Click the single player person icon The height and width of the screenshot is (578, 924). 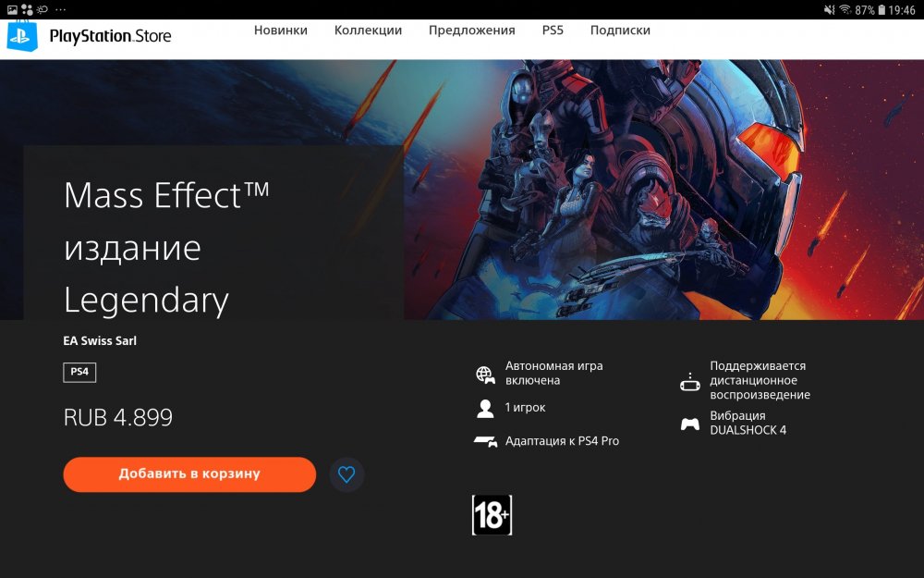click(485, 408)
